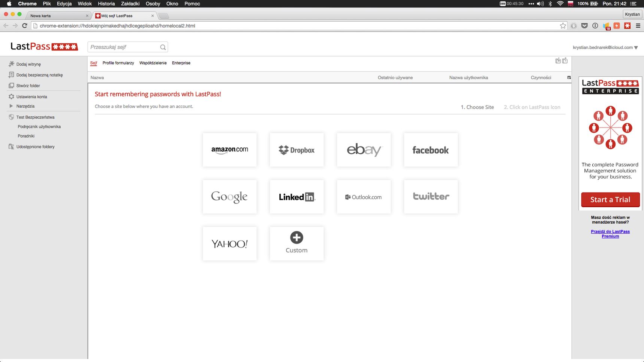
Task: Open the Historia menu
Action: tap(106, 4)
